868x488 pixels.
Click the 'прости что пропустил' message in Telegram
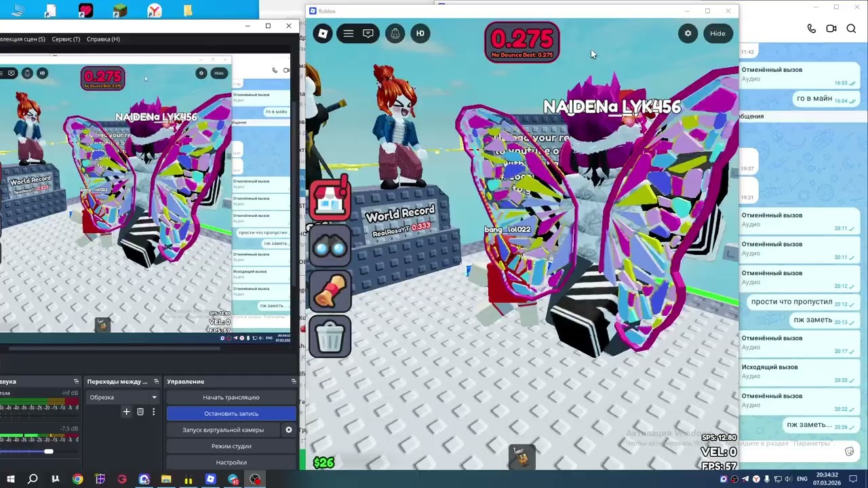pyautogui.click(x=802, y=302)
